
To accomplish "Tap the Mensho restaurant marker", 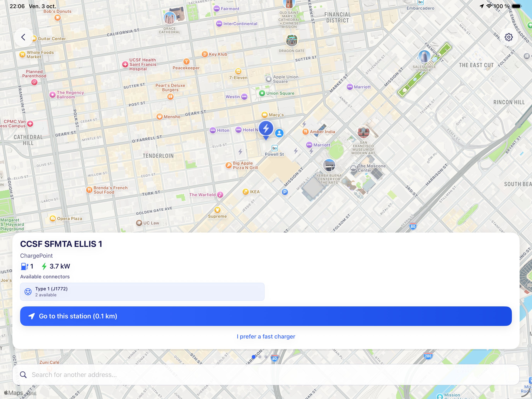I will pyautogui.click(x=159, y=117).
